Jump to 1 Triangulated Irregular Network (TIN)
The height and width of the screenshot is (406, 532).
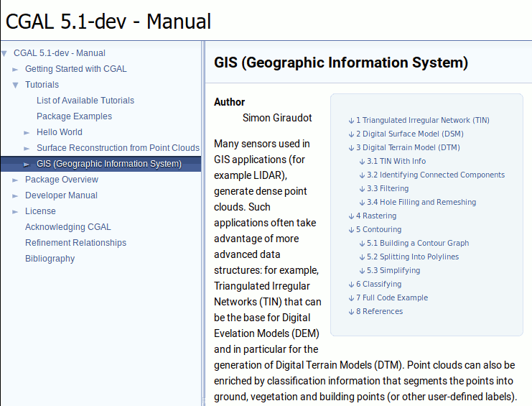(422, 120)
